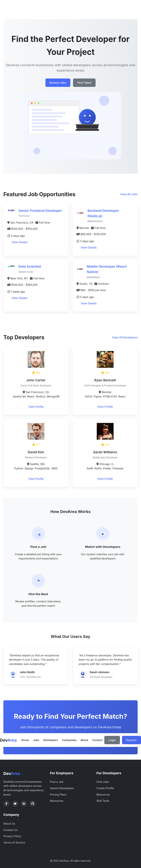
Task: Open the Pricing Plans footer link
Action: pyautogui.click(x=58, y=795)
